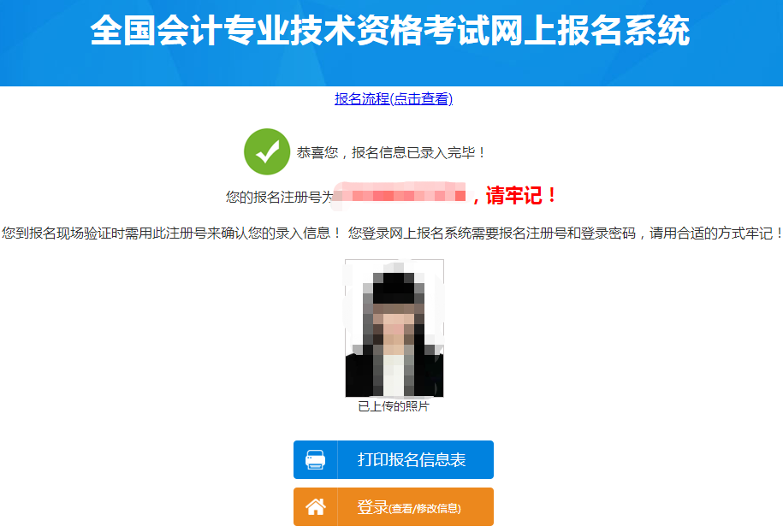Click the 已上传的照片 caption
783x532 pixels.
click(394, 406)
